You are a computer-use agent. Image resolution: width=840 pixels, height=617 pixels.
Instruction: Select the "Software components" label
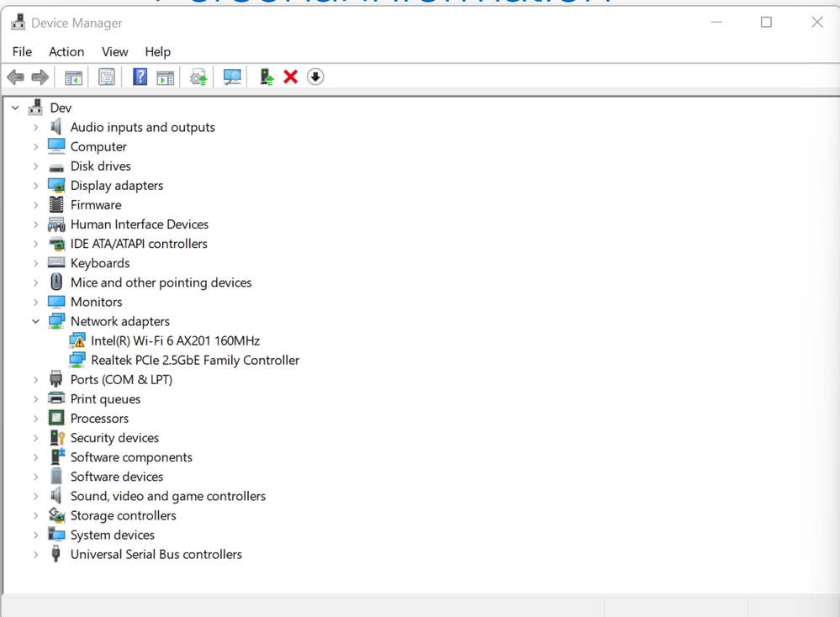click(x=131, y=456)
